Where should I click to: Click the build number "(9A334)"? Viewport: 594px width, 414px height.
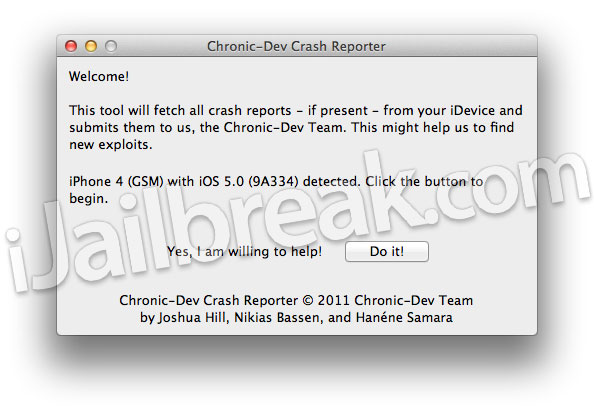pos(273,181)
